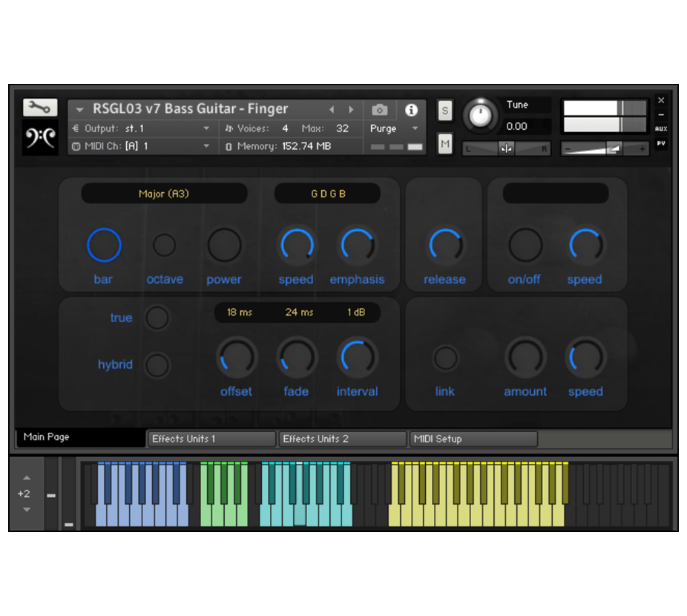This screenshot has width=687, height=616.
Task: Click the speed knob next to on/off
Action: (x=585, y=245)
